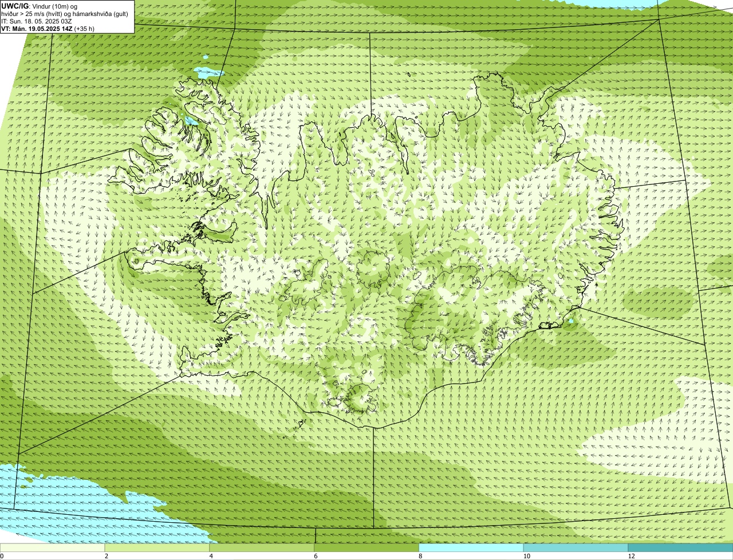This screenshot has height=560, width=733.
Task: Click the legend scale label '6'
Action: tap(316, 556)
